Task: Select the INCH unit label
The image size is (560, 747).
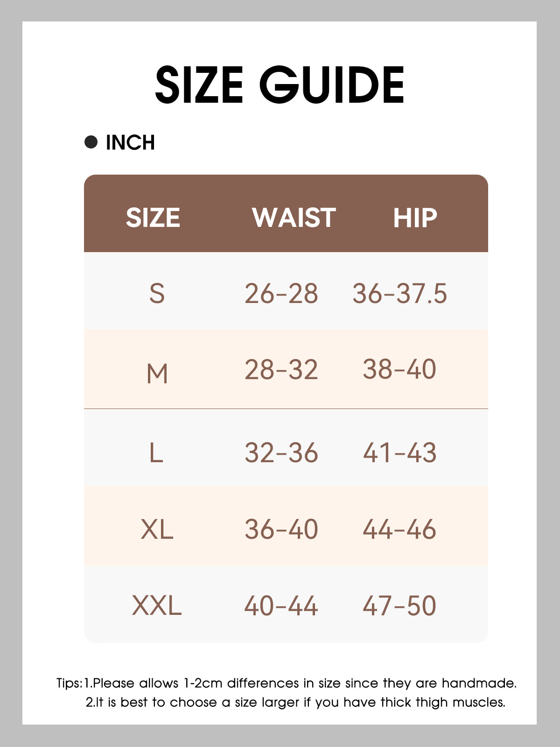Action: 130,142
